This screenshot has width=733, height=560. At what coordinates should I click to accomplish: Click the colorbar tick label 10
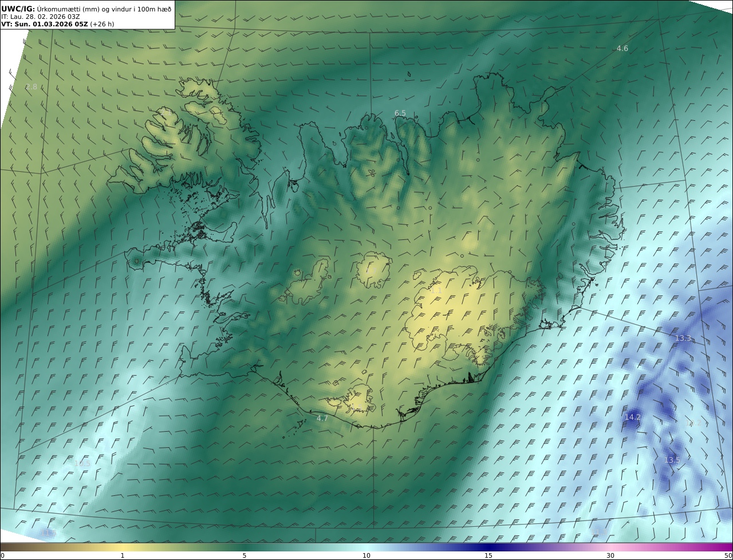click(x=366, y=555)
